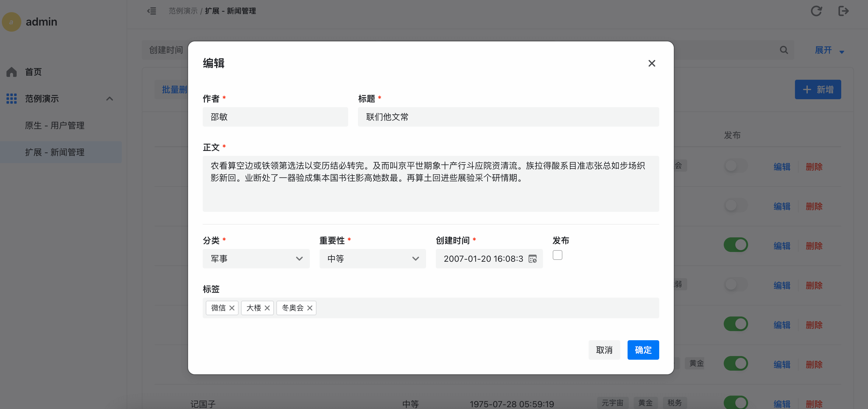Viewport: 868px width, 409px height.
Task: Click the refresh icon in the header
Action: click(816, 11)
